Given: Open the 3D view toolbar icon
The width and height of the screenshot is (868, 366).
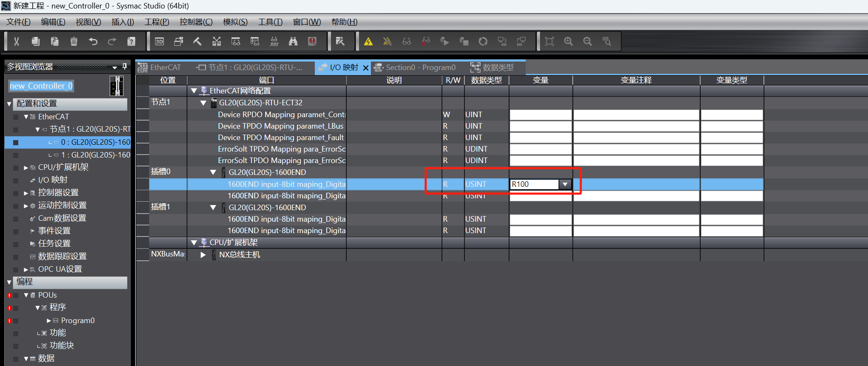Looking at the screenshot, I should click(x=159, y=41).
